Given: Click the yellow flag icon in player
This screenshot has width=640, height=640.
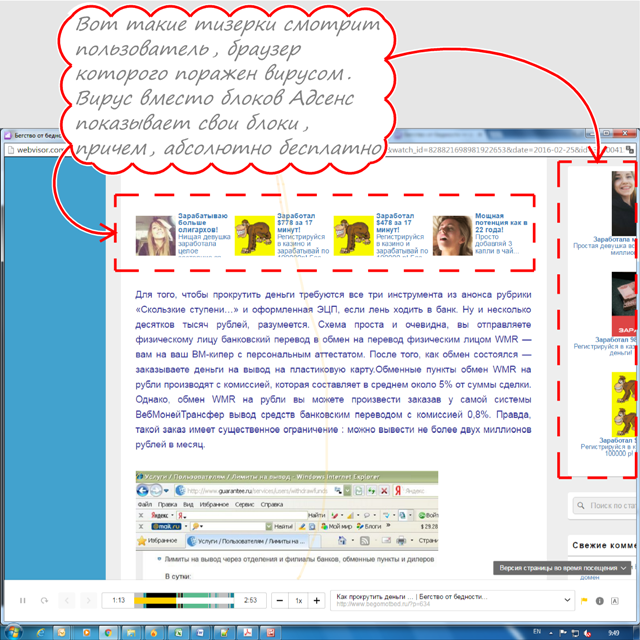Looking at the screenshot, I should coord(584,600).
